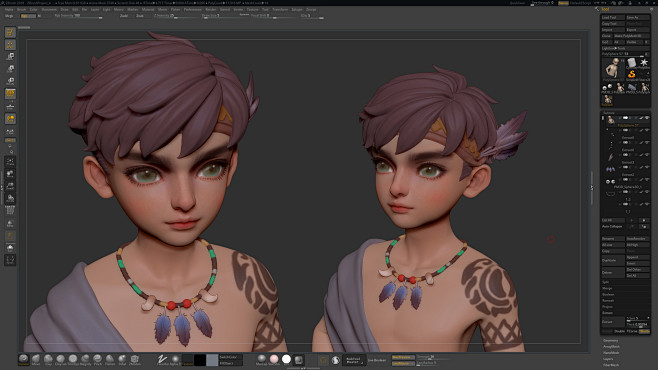Open the Alpha Off picker
This screenshot has height=370, width=658.
tap(175, 359)
